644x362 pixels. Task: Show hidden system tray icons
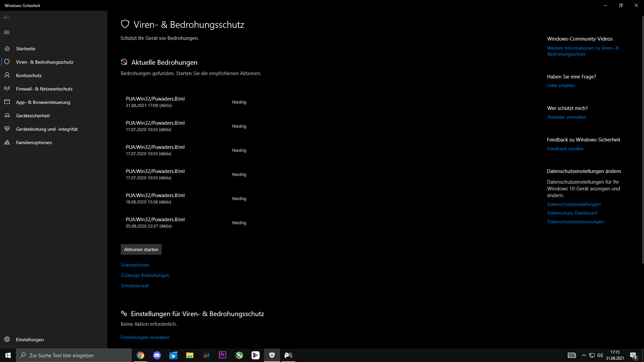584,355
